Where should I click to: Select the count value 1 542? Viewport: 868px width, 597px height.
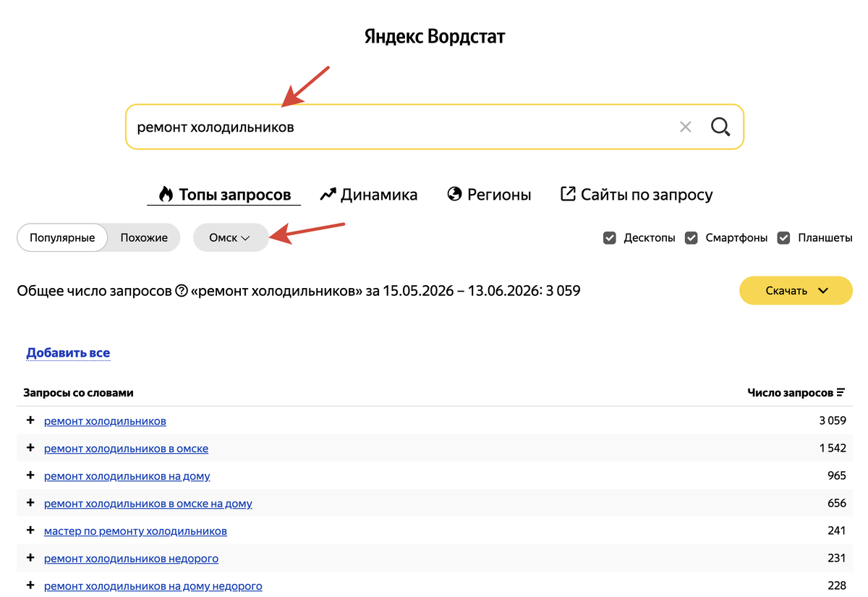pyautogui.click(x=833, y=449)
